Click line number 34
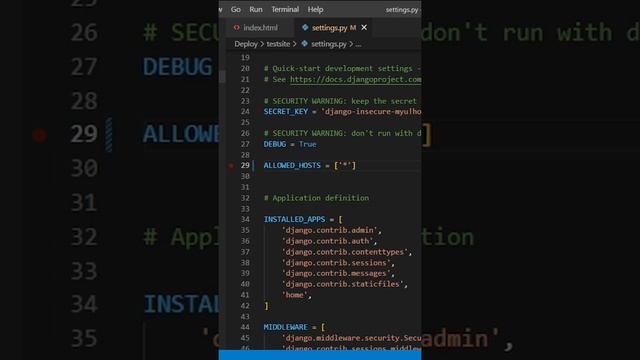Screen dimensions: 640x360 245,220
